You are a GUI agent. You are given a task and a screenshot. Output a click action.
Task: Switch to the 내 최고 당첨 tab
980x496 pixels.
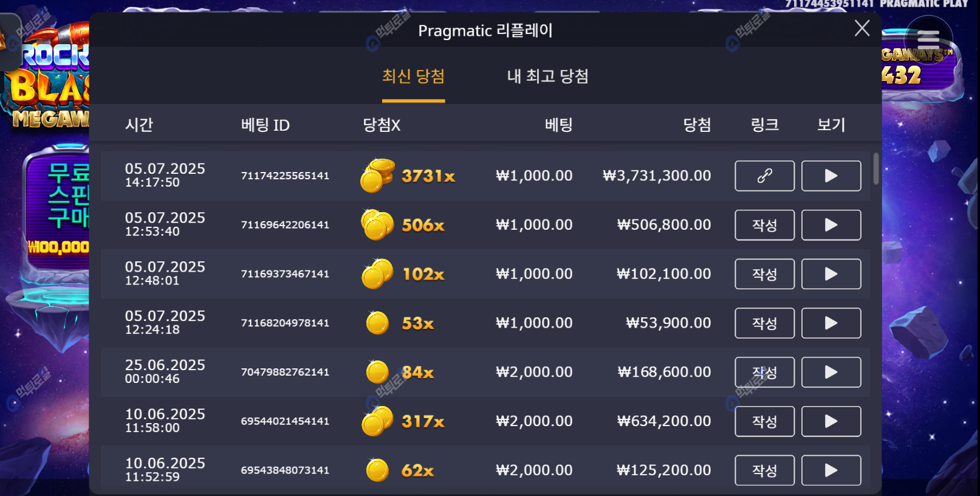click(x=548, y=77)
